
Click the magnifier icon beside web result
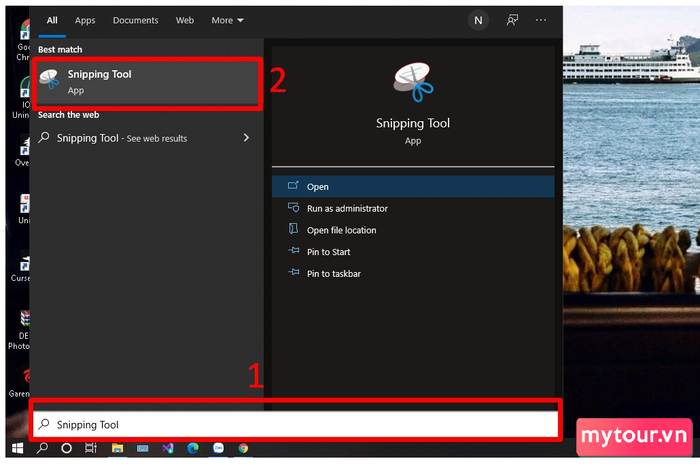click(x=44, y=137)
